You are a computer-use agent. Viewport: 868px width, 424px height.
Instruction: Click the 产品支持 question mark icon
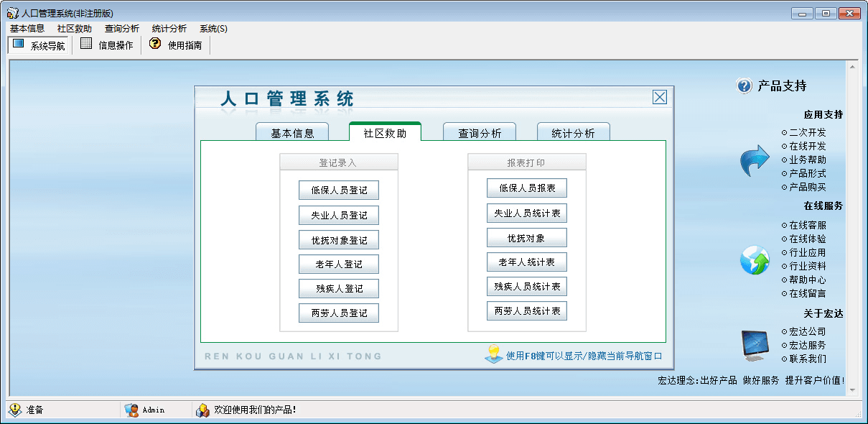pos(744,86)
